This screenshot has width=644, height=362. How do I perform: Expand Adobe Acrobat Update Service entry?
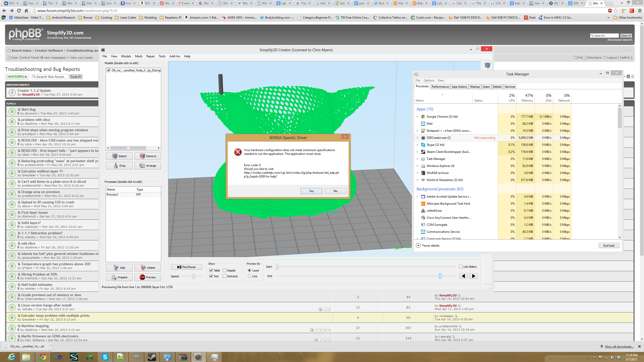[x=418, y=197]
